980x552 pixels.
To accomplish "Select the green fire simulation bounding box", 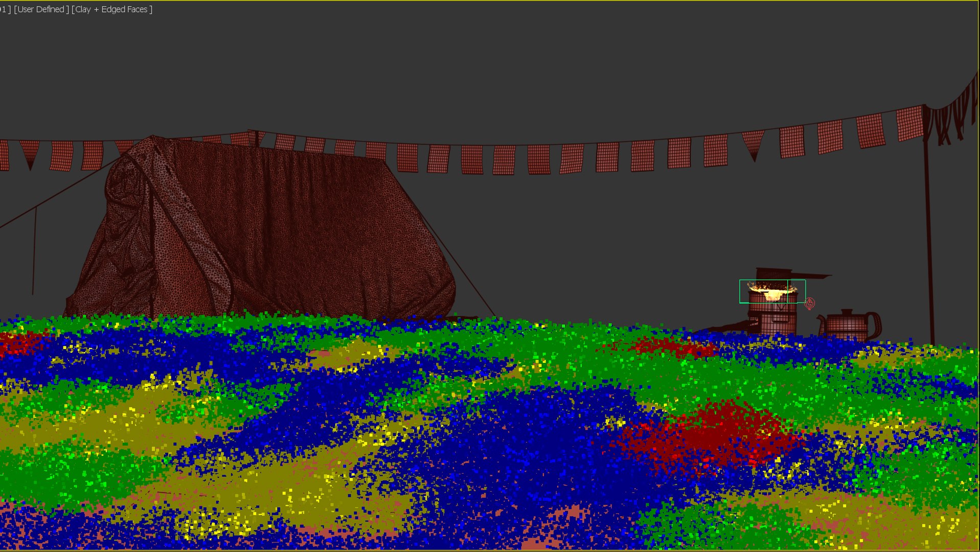I will click(x=772, y=291).
